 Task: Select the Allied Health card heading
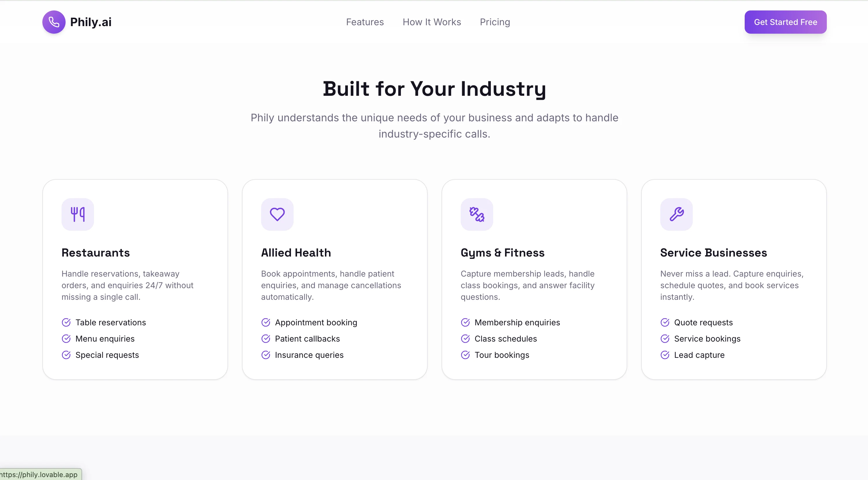(x=296, y=253)
